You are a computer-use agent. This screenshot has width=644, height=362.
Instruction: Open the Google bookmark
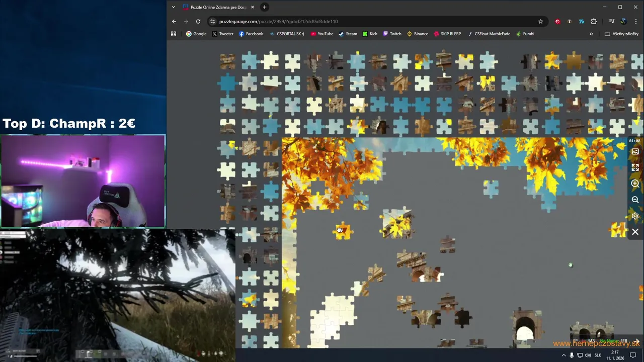[x=196, y=34]
